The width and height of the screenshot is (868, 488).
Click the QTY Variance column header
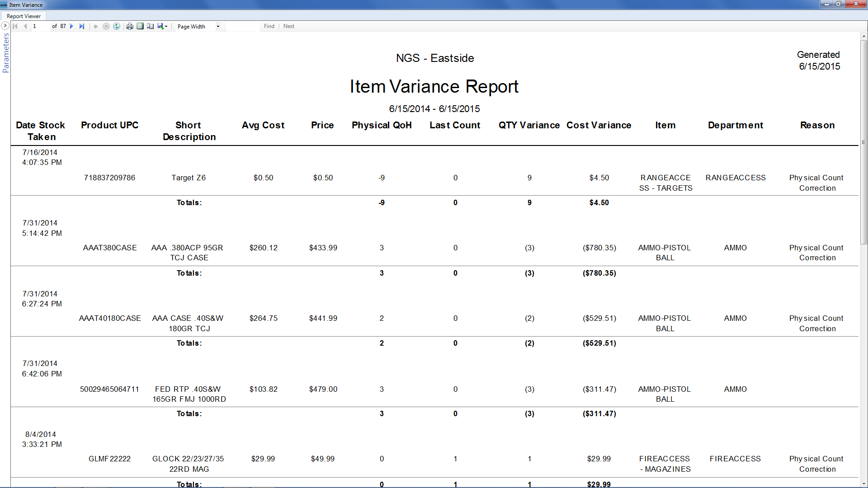tap(529, 125)
